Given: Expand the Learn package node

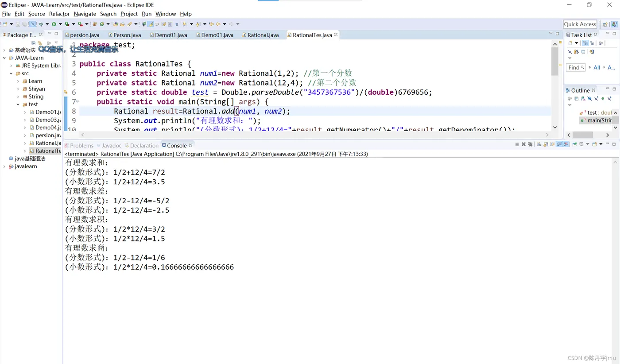Looking at the screenshot, I should (x=18, y=81).
